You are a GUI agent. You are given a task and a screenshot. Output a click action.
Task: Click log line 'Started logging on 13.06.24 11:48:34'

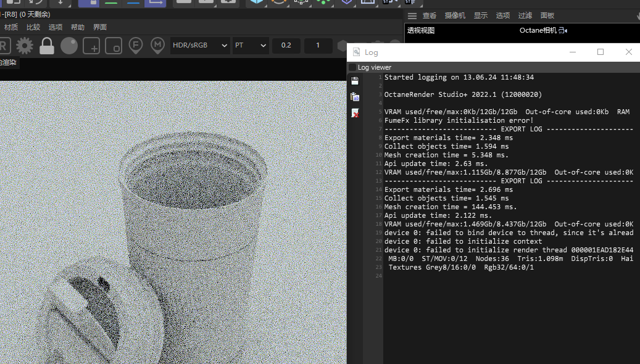[459, 77]
